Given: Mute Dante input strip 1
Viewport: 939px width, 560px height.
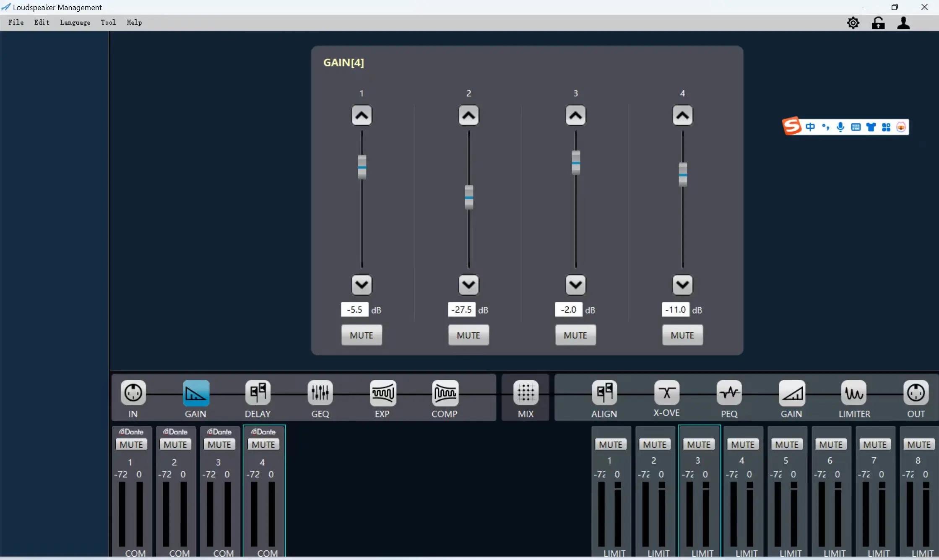Looking at the screenshot, I should point(131,444).
